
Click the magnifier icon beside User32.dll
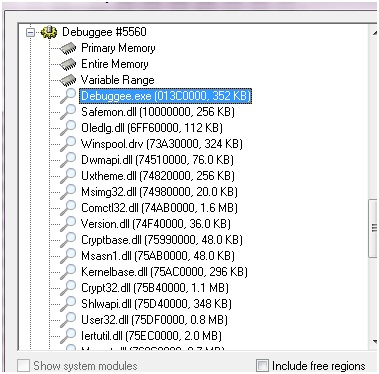(68, 320)
